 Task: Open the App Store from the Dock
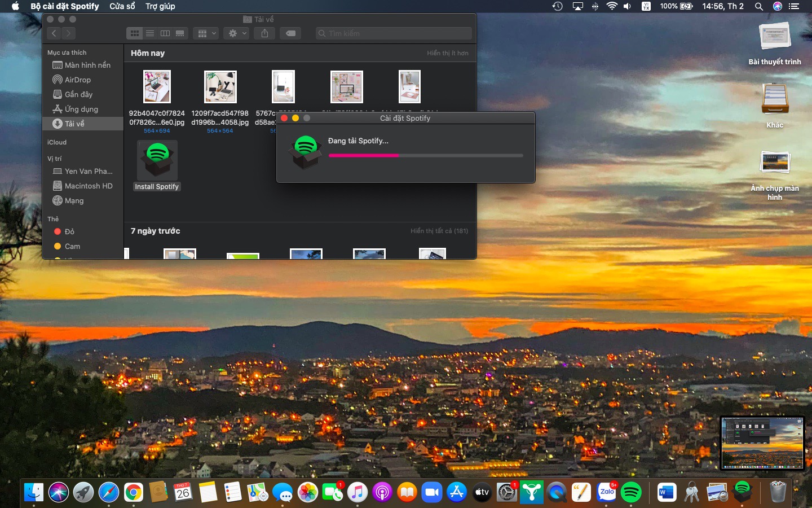(x=457, y=493)
